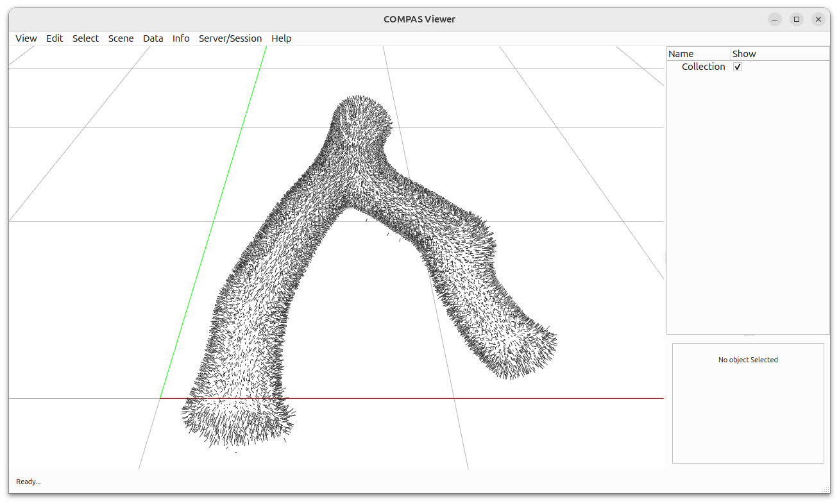Click the Show column header
This screenshot has width=839, height=504.
(x=743, y=53)
